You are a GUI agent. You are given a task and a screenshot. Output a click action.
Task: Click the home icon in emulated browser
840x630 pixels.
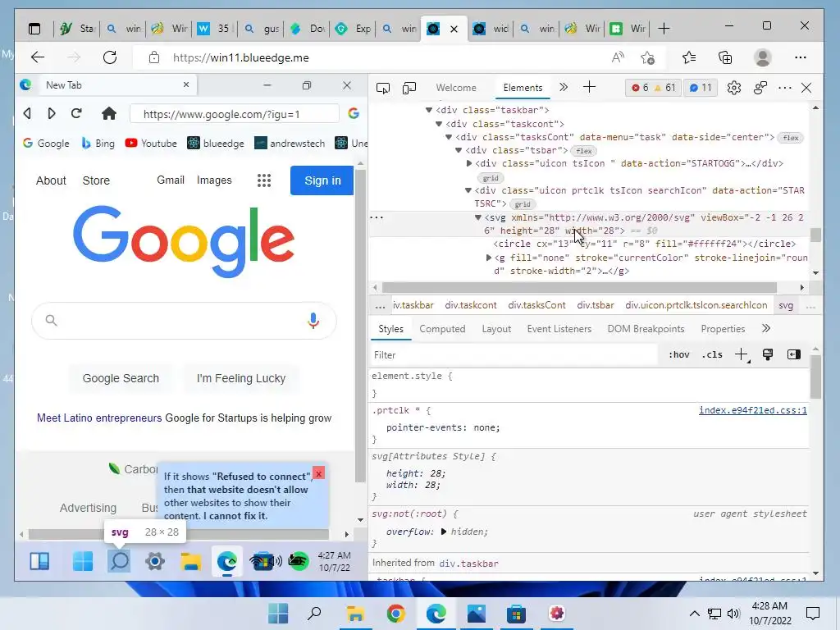(x=109, y=113)
